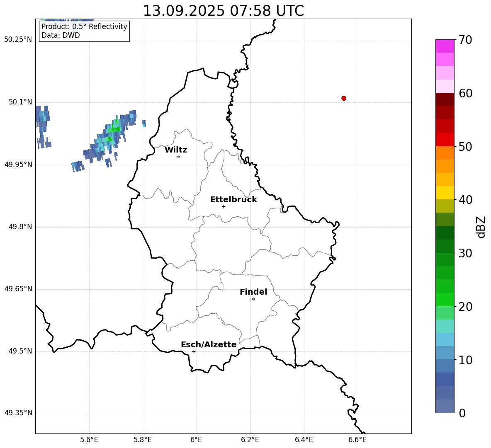Click the Wiltz city label
Screen dimensions: 491x448
coord(176,150)
